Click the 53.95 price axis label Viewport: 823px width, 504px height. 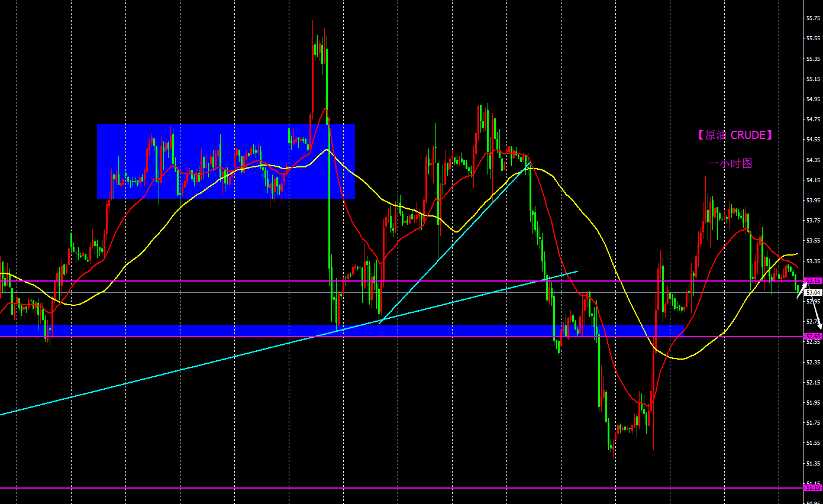click(x=813, y=201)
